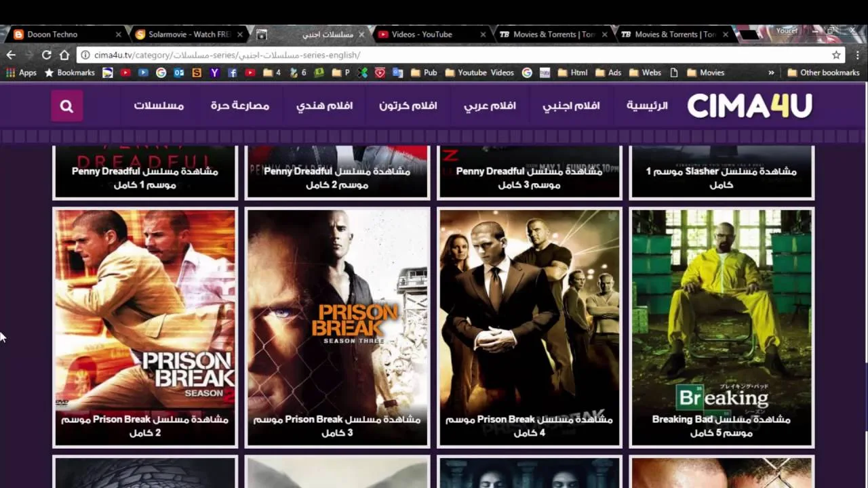Open the Prison Break موسم 4 poster
Viewport: 868px width, 488px height.
529,327
